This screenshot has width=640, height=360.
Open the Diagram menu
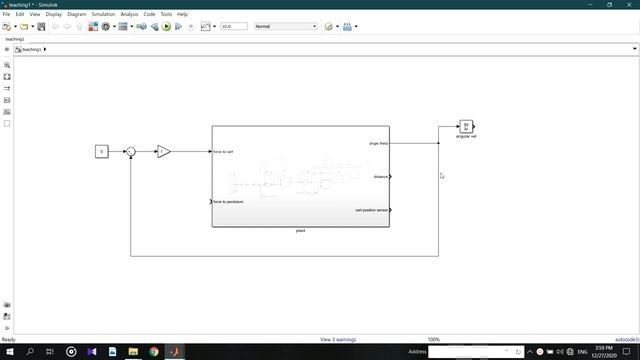[x=77, y=14]
